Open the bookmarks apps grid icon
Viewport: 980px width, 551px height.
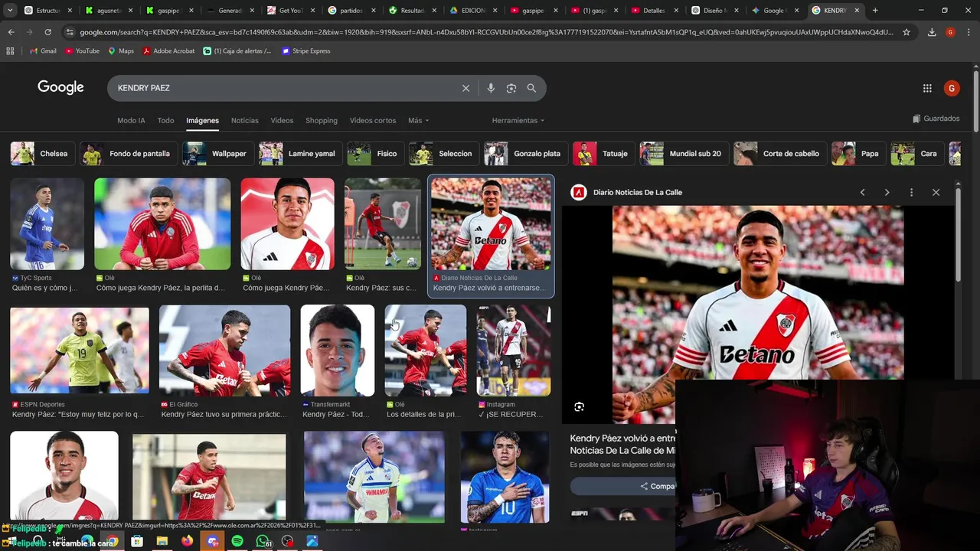point(10,51)
